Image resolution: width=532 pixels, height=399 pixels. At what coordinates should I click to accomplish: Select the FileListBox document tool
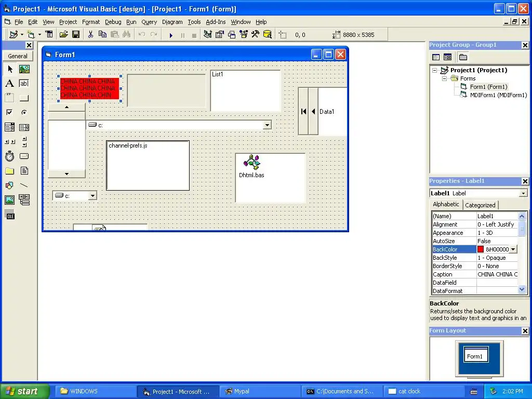(24, 170)
